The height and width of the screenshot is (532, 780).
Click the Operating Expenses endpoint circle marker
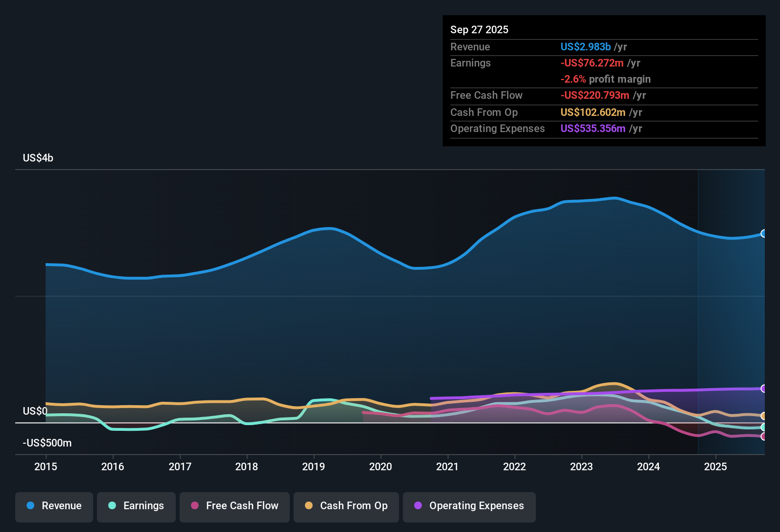tap(763, 389)
